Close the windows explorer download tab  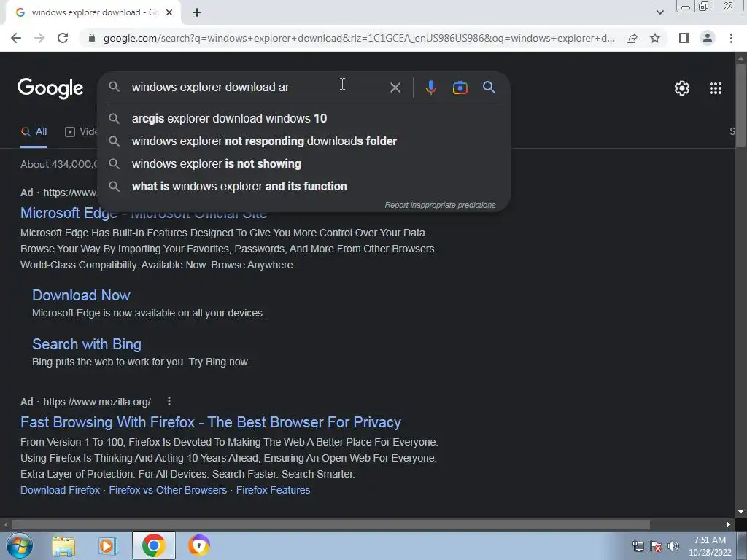click(x=169, y=12)
